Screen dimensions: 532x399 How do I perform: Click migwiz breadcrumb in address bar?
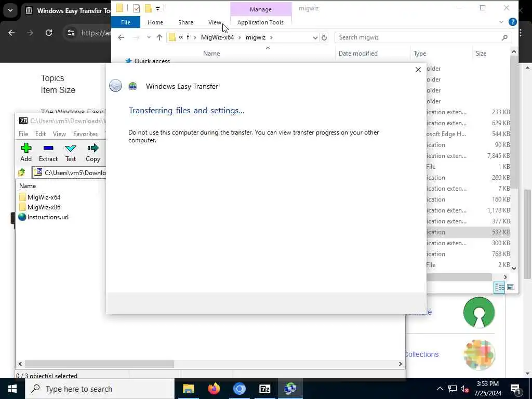pyautogui.click(x=256, y=37)
